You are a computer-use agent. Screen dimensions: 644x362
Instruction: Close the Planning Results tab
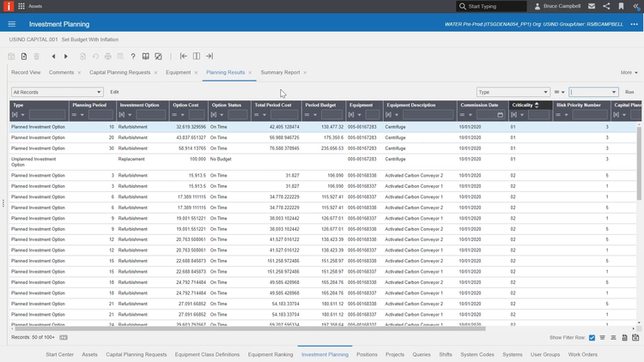click(250, 73)
